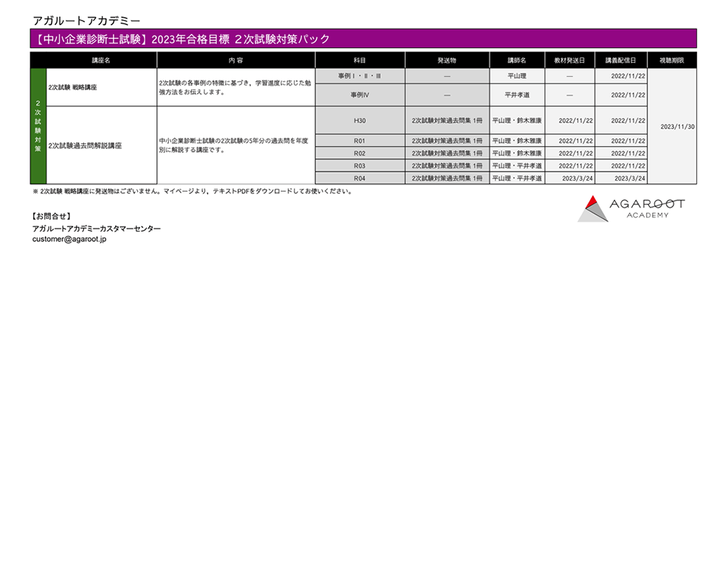Viewport: 728px width, 573px height.
Task: Click the green 2次試験対策 vertical label
Action: click(38, 126)
